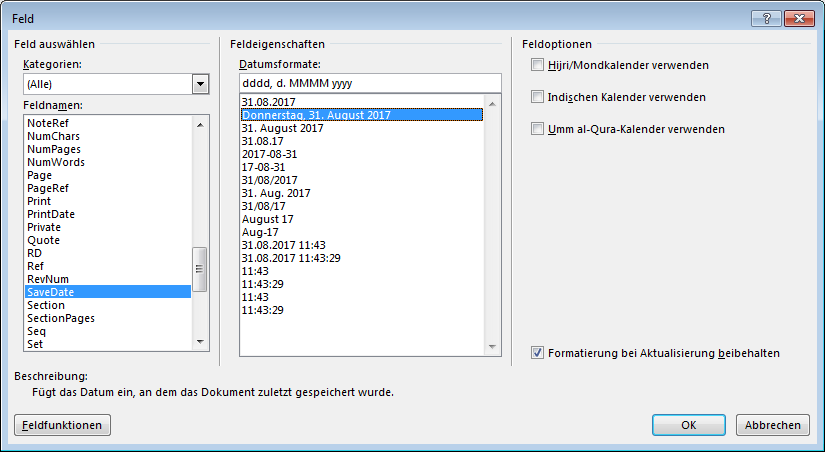Click the help question mark icon

tap(767, 18)
